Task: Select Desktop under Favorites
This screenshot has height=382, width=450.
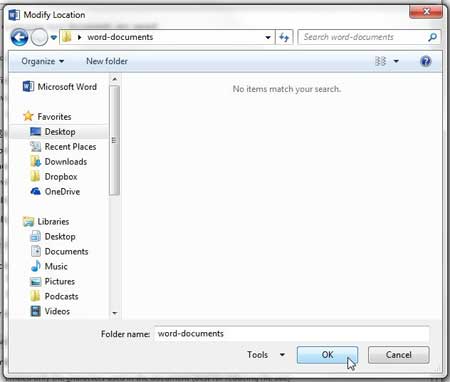Action: (60, 132)
